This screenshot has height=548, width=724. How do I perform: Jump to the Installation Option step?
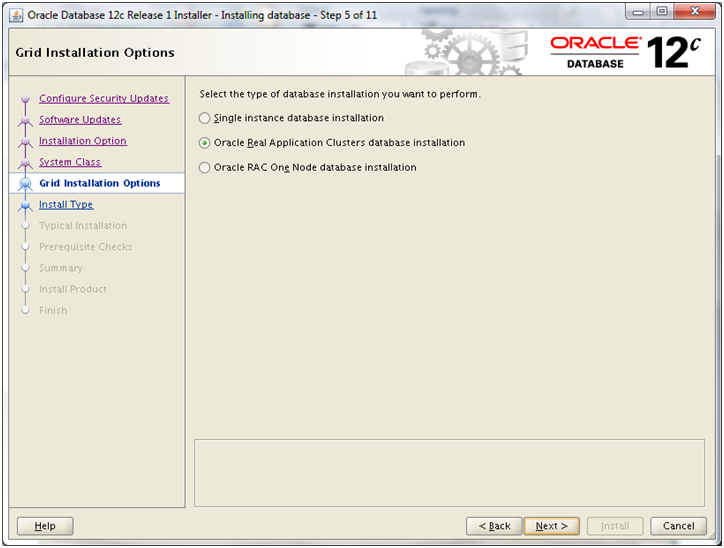pyautogui.click(x=83, y=141)
